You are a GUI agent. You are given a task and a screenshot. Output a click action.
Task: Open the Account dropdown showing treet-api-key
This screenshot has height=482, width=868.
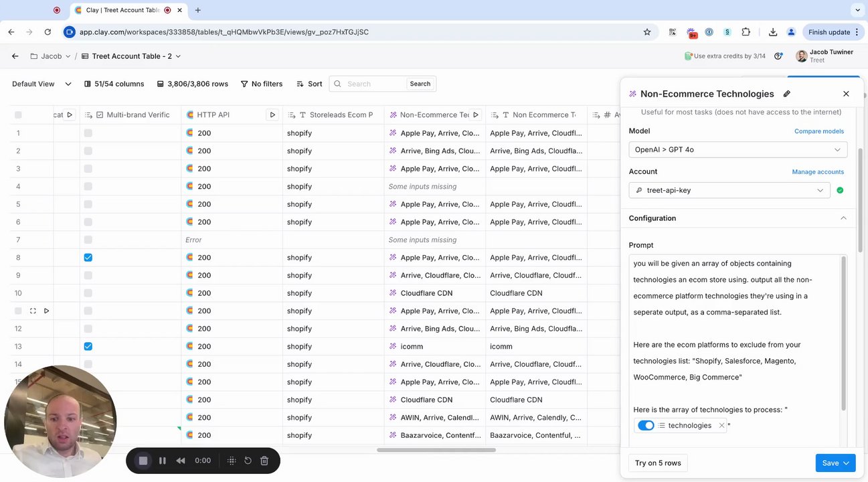click(729, 191)
